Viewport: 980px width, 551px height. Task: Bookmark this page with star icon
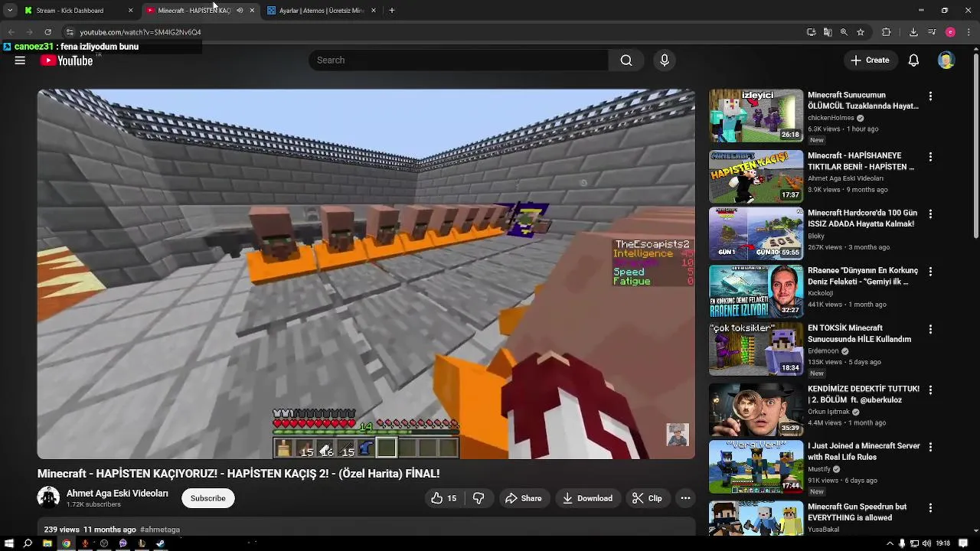click(861, 32)
